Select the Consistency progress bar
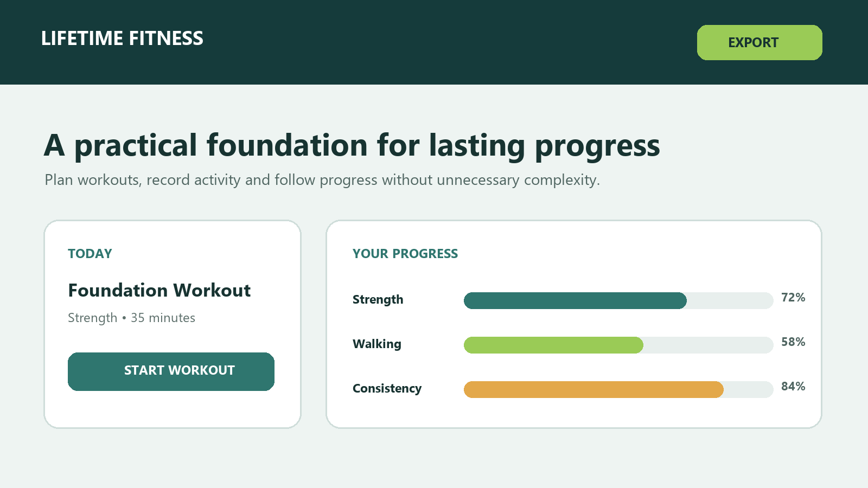This screenshot has height=488, width=868. click(618, 389)
